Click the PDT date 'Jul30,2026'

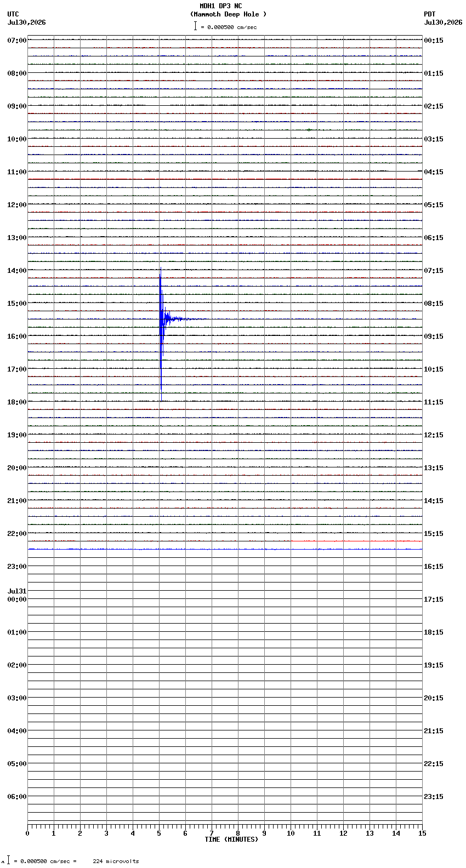[x=443, y=22]
